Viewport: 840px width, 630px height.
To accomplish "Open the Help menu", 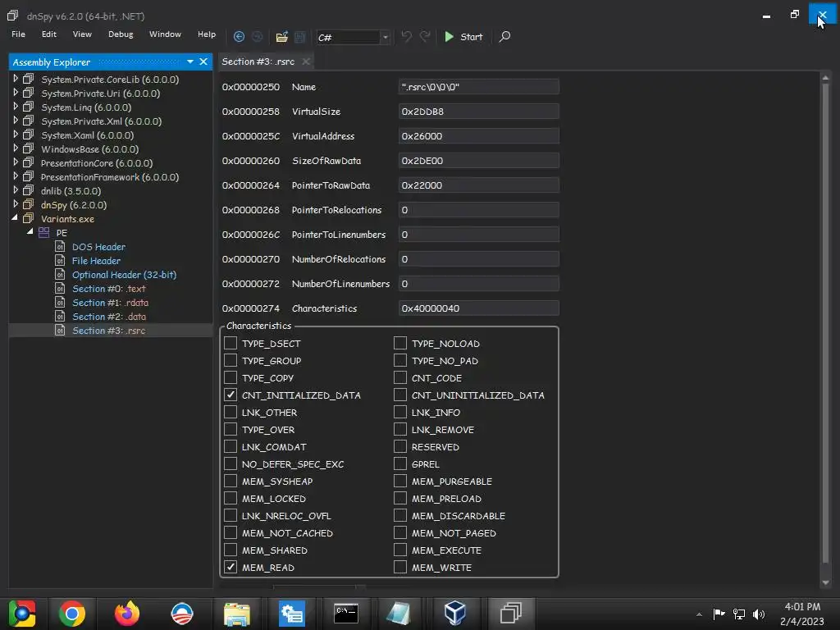I will 206,34.
